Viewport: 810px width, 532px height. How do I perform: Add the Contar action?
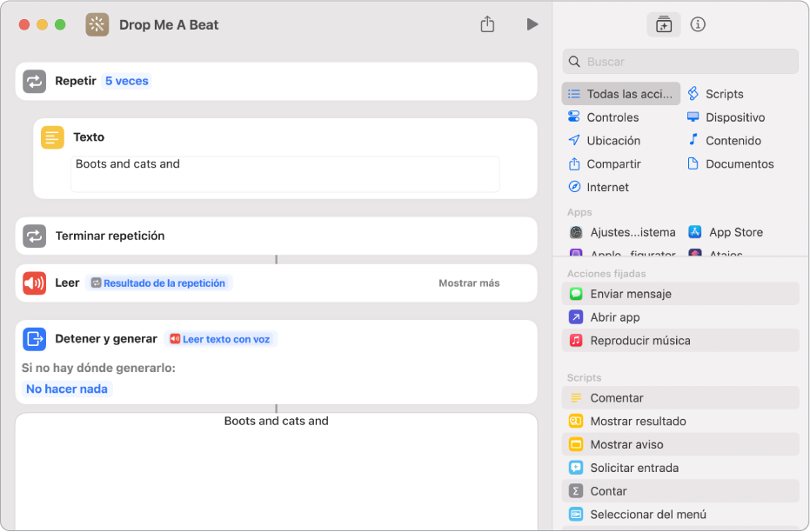[x=680, y=491]
